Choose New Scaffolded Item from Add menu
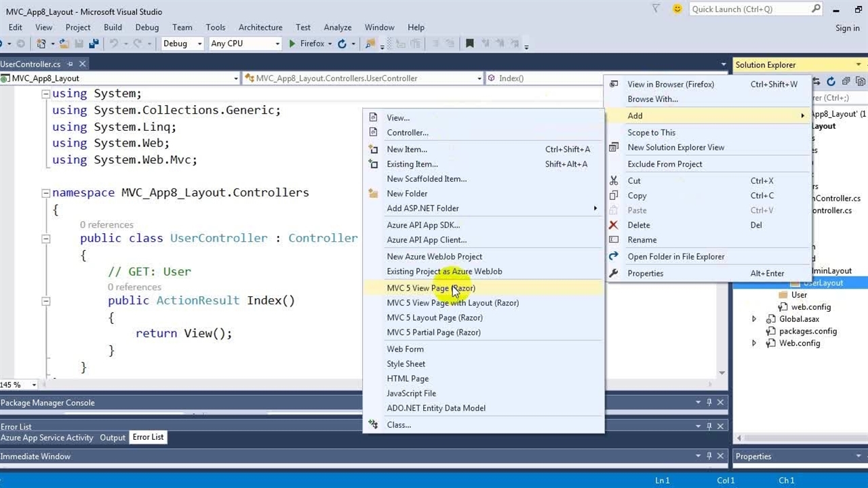This screenshot has width=868, height=488. [x=427, y=178]
